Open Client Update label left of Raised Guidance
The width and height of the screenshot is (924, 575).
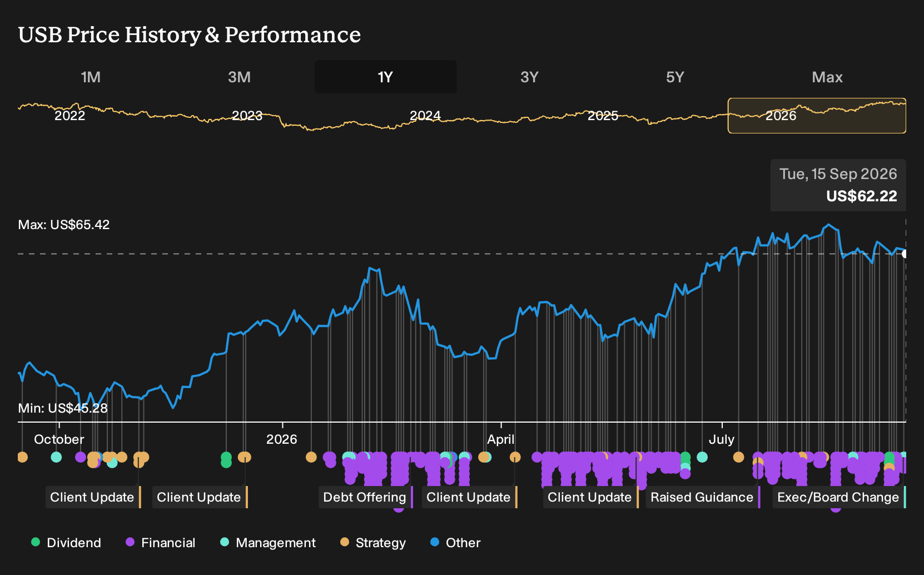(591, 497)
